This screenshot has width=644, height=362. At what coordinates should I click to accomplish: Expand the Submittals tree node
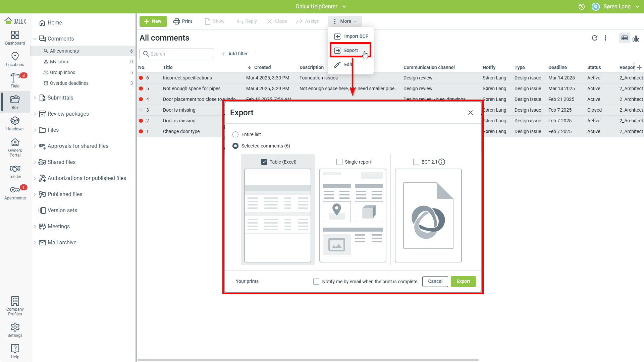click(x=35, y=98)
